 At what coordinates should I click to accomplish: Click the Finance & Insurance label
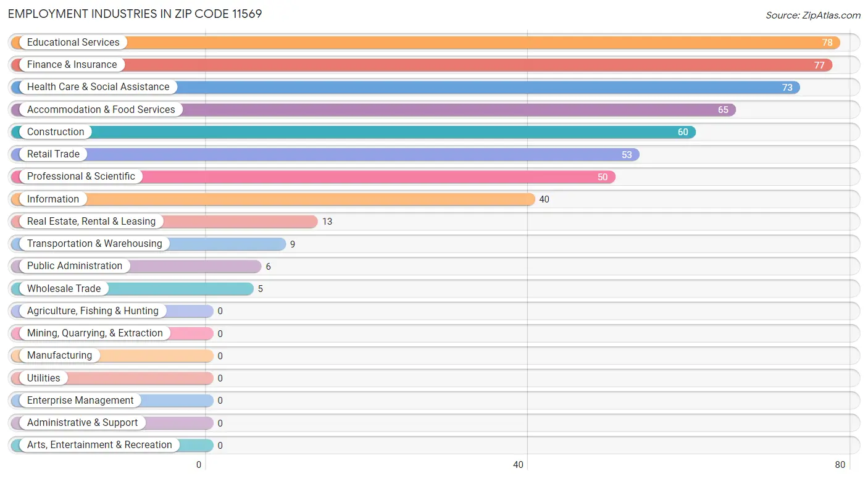72,65
